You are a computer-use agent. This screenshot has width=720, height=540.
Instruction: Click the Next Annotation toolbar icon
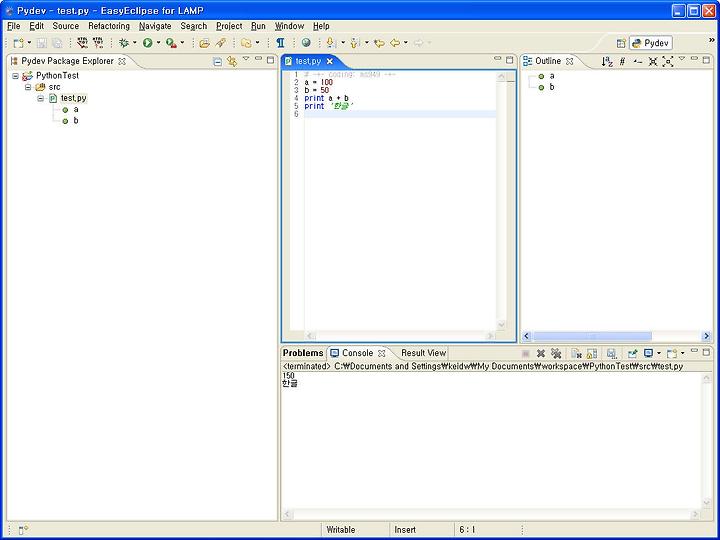coord(330,43)
